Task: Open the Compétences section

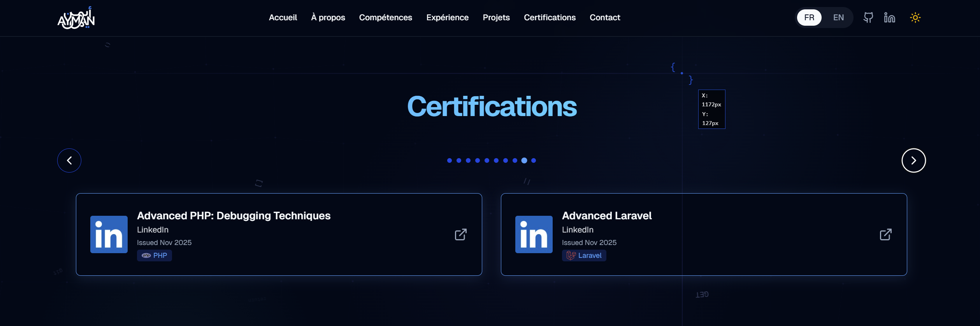Action: coord(386,18)
